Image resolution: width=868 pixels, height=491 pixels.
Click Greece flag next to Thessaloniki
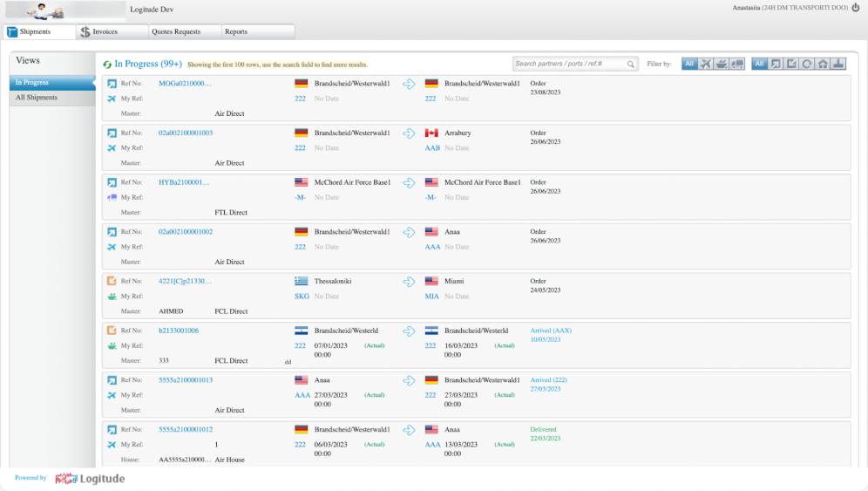coord(302,281)
